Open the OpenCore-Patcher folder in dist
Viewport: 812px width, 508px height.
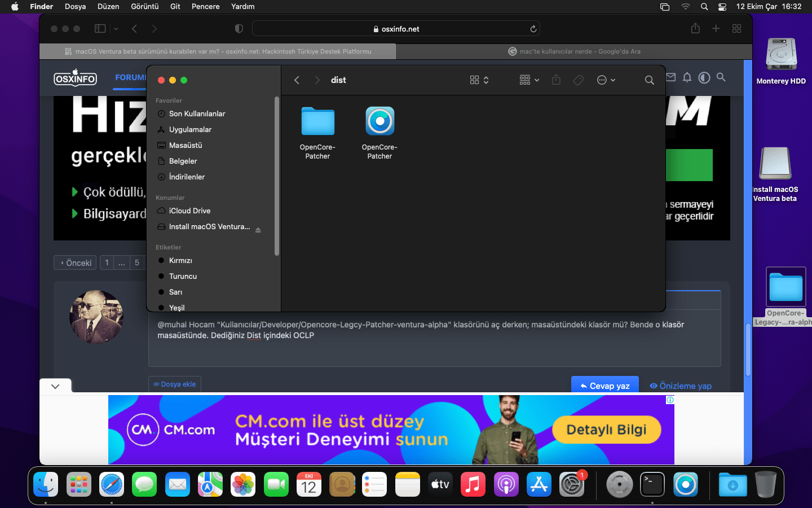(x=317, y=121)
